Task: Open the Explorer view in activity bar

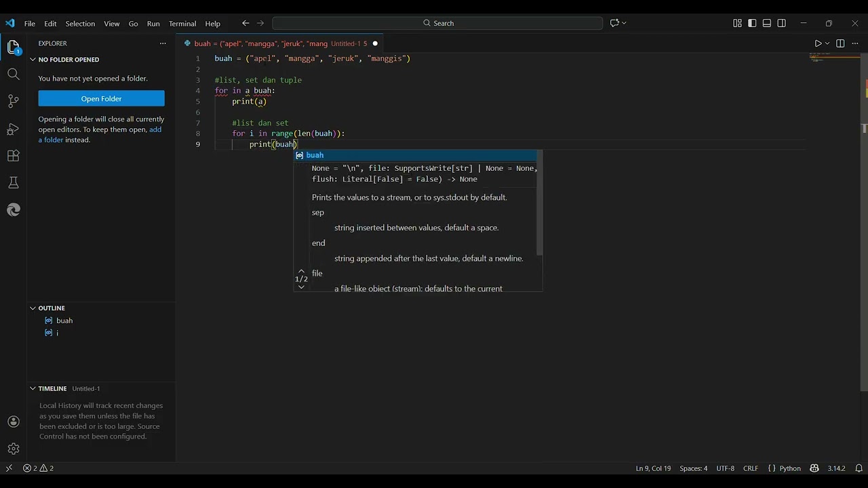Action: click(14, 47)
